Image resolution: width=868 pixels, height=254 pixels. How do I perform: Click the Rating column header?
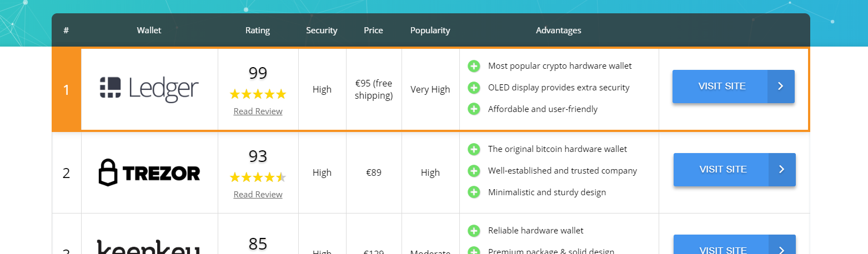click(258, 31)
